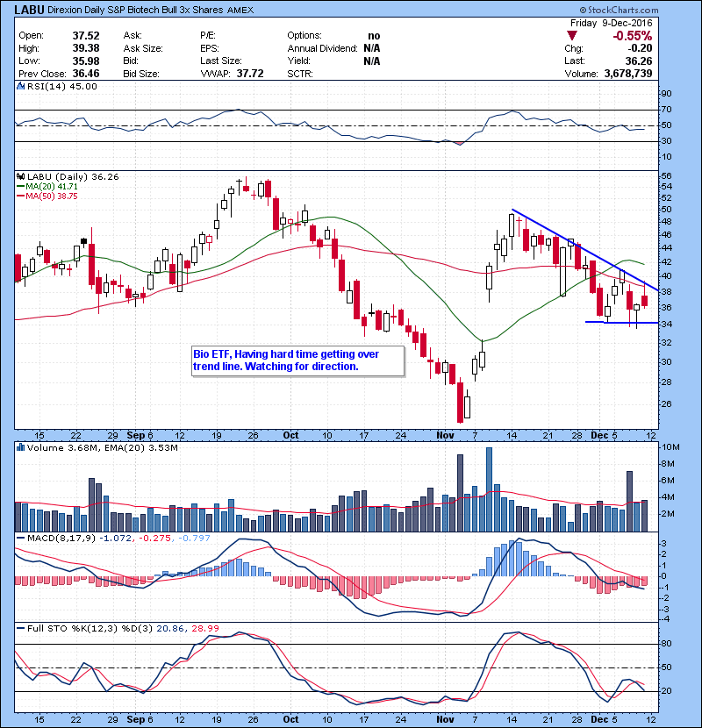
Task: Click the High value 39.38
Action: [86, 48]
